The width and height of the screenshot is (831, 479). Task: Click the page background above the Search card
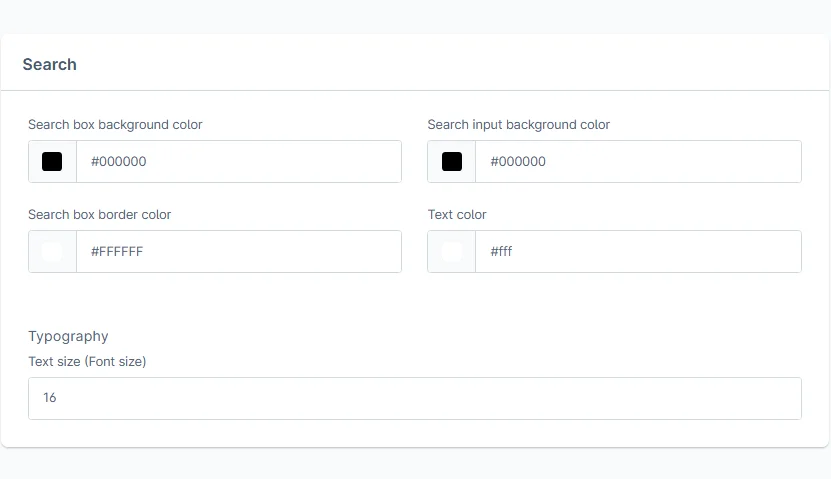click(415, 16)
